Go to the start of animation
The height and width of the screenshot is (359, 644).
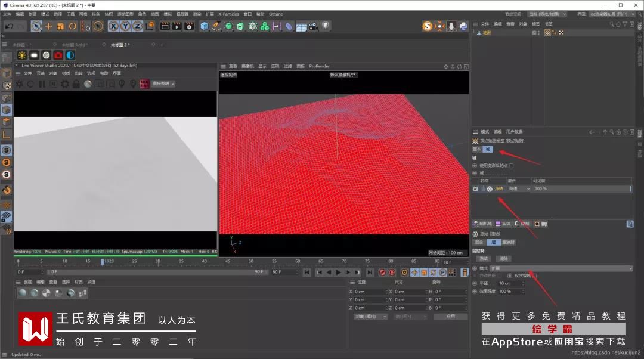click(x=307, y=273)
